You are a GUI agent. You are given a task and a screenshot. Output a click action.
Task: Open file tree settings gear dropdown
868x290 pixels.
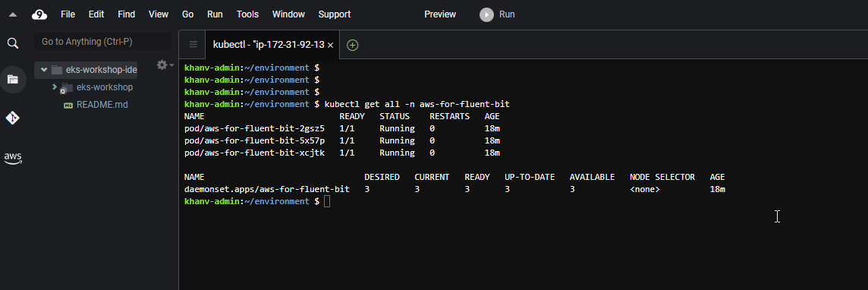tap(165, 65)
